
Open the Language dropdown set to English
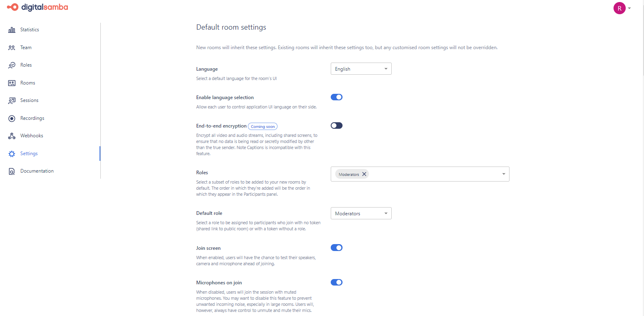(361, 69)
